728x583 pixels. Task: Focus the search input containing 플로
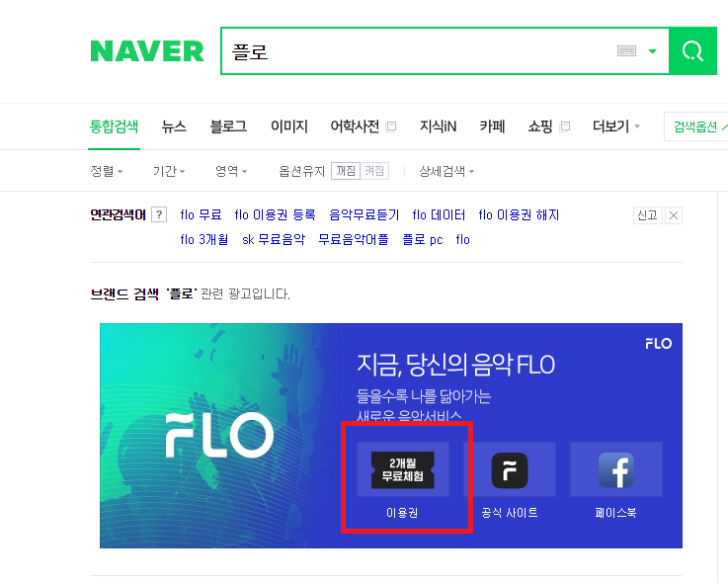[418, 51]
